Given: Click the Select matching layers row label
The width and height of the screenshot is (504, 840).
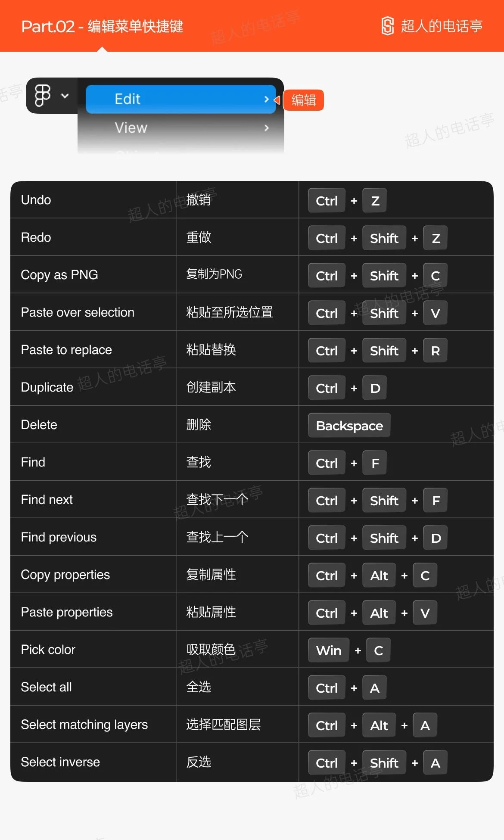Looking at the screenshot, I should pyautogui.click(x=84, y=725).
